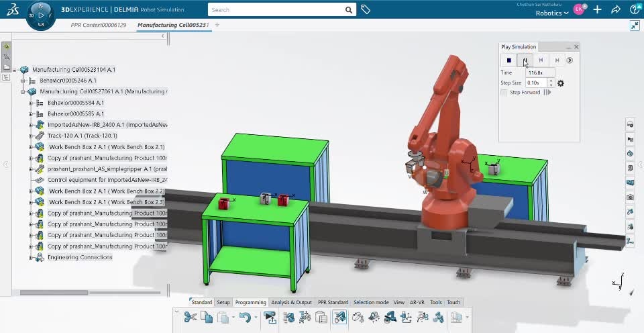Image resolution: width=644 pixels, height=333 pixels.
Task: Open the PPR Standard tab
Action: [x=333, y=302]
